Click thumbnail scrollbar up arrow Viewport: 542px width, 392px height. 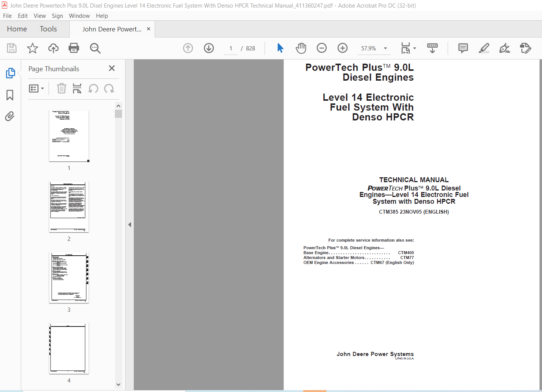click(x=118, y=106)
